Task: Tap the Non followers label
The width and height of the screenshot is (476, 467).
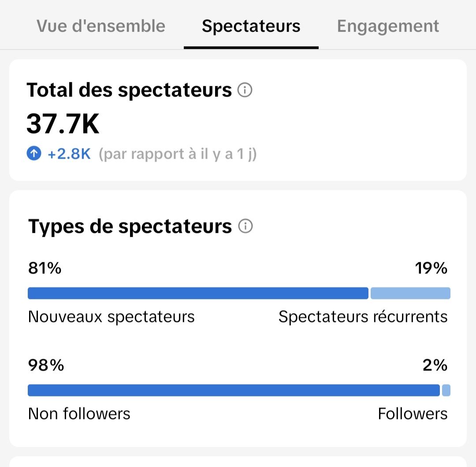Action: (x=79, y=414)
